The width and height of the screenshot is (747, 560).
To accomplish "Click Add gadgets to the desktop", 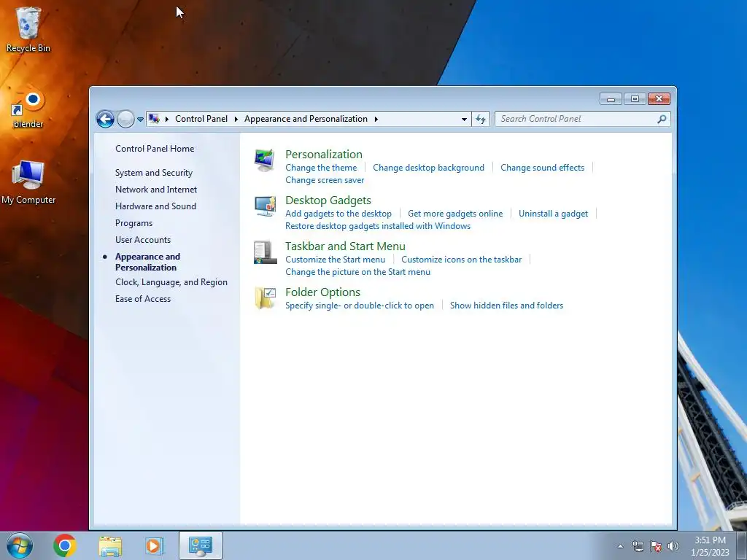I will 338,214.
